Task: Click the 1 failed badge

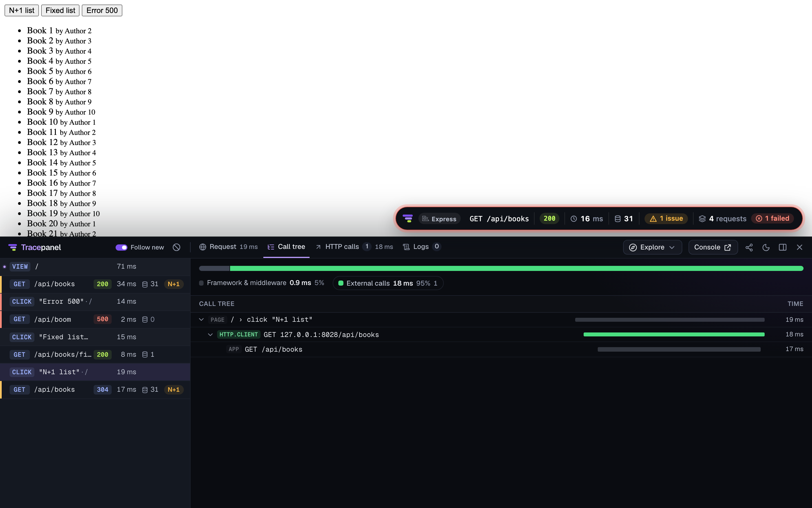Action: coord(772,218)
